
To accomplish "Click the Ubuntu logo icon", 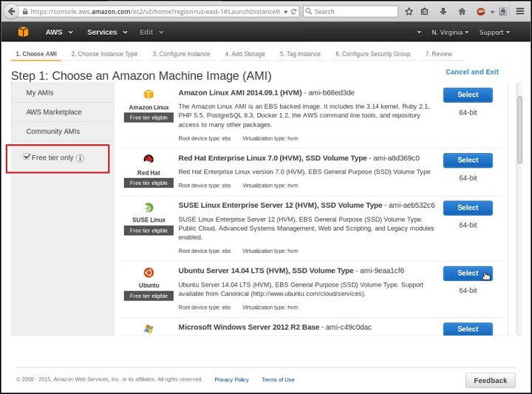I will 149,273.
